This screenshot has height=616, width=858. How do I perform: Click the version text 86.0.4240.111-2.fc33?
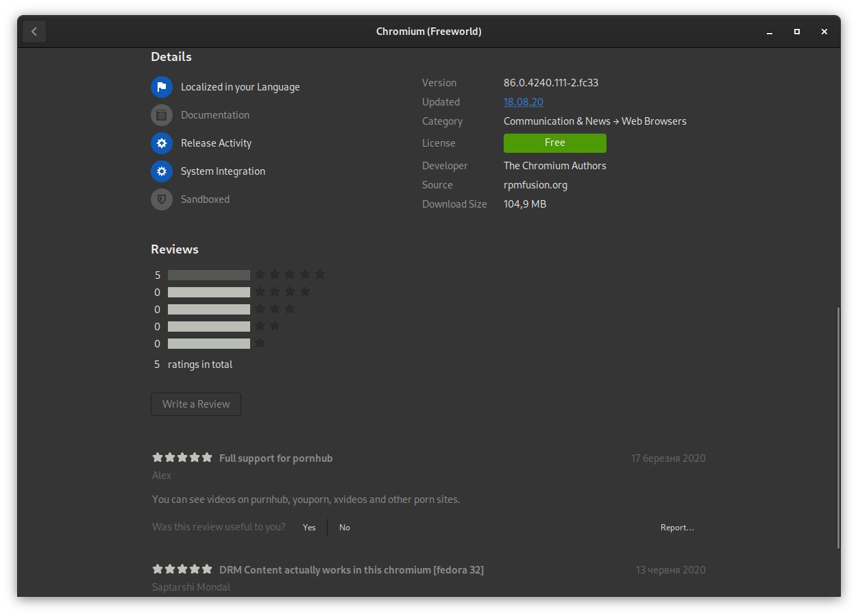551,83
